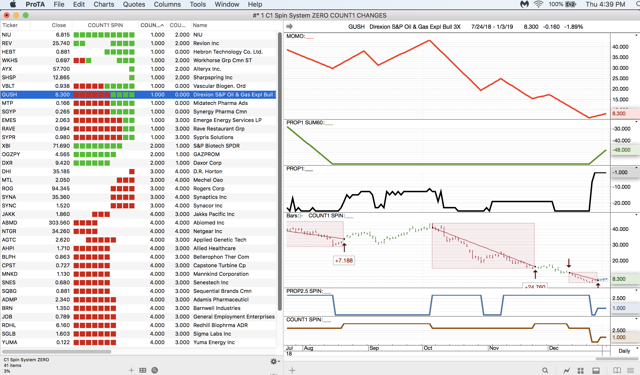Click the plus icon below the quote list
The image size is (640, 375).
coord(131,370)
